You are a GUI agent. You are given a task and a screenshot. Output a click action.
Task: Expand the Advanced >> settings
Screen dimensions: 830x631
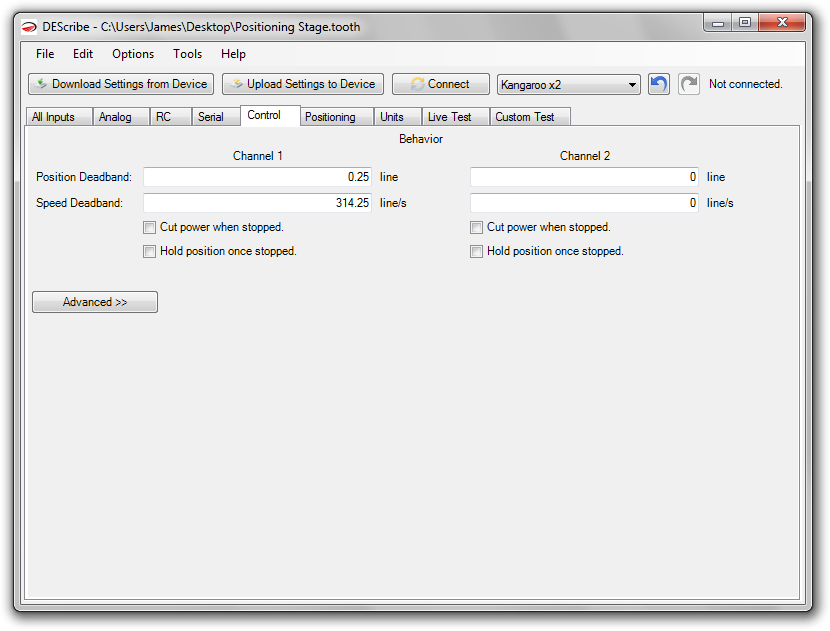(95, 302)
